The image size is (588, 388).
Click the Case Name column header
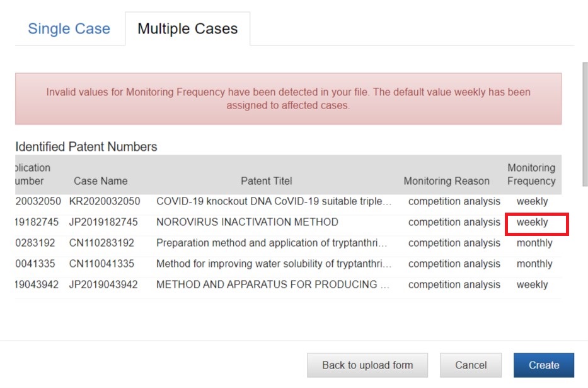(x=100, y=181)
